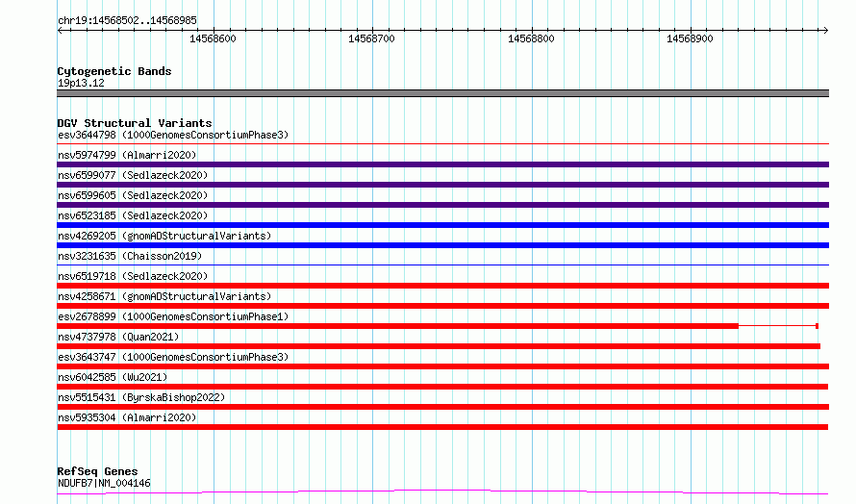The width and height of the screenshot is (856, 504).
Task: Click thin blue line of nsv3231635
Action: click(x=442, y=265)
